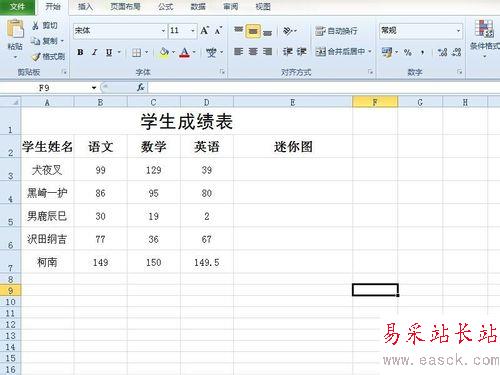Screen dimensions: 500x375
Task: Open the 文件 file tab
Action: [x=17, y=7]
